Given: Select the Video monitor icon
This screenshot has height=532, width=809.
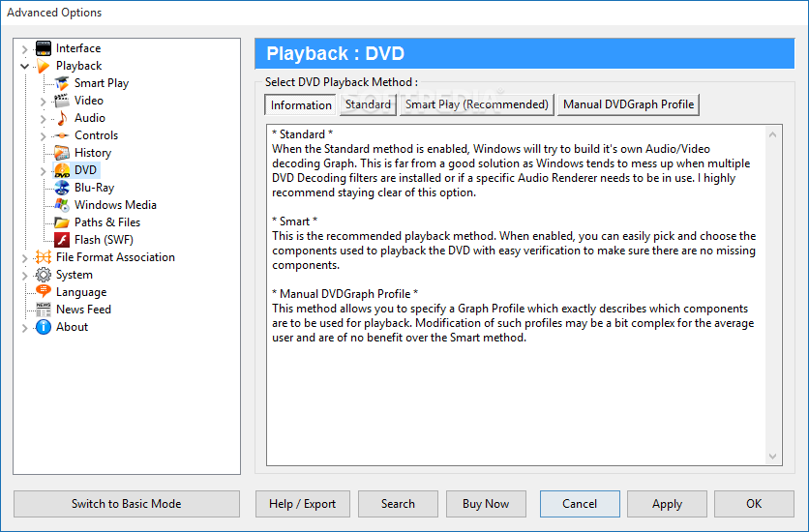Looking at the screenshot, I should [62, 101].
